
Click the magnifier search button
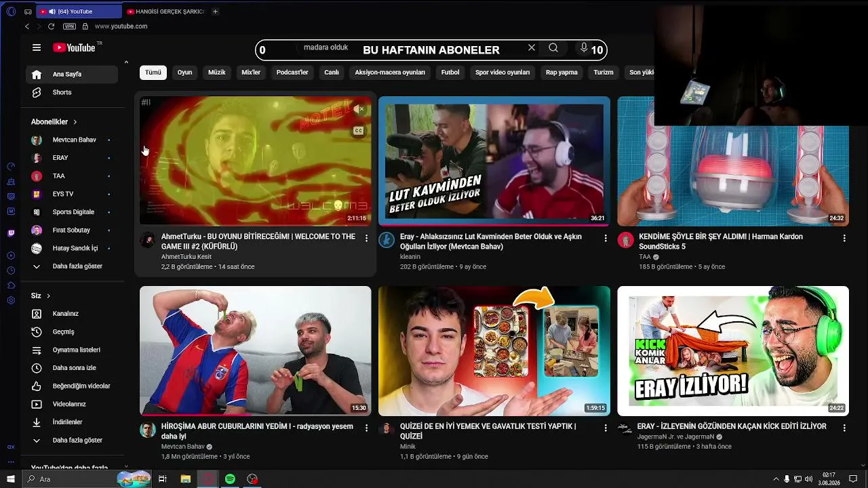[553, 47]
